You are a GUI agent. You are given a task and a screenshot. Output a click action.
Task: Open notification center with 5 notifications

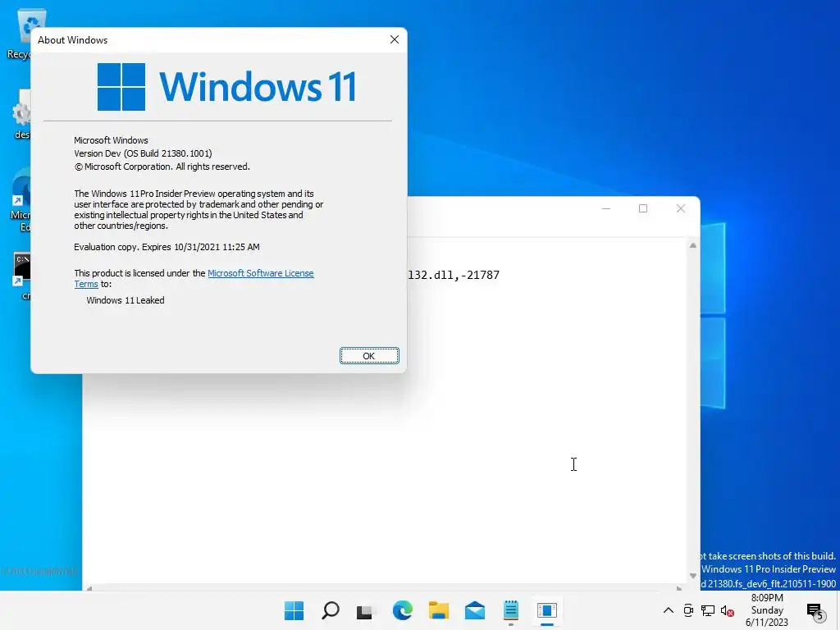coord(816,611)
